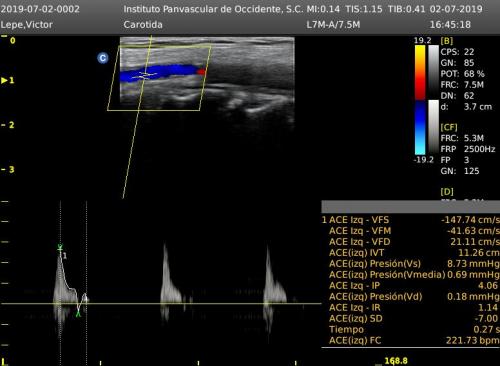Select the yellow depth focus arrow at 1
This screenshot has width=500, height=366.
tap(4, 80)
